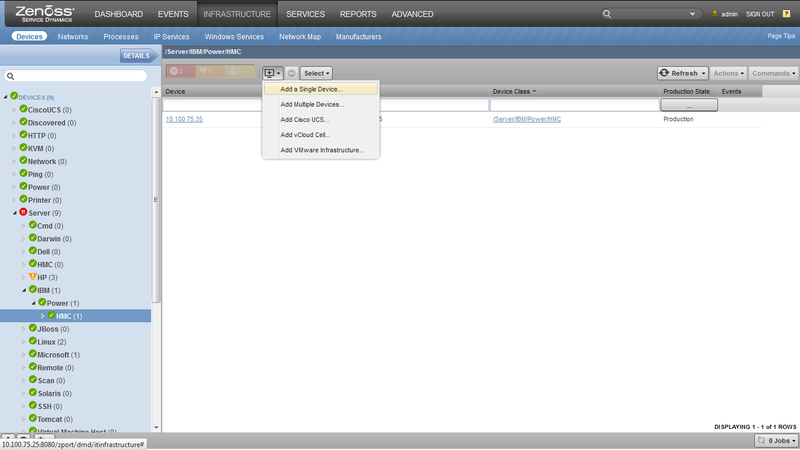800x450 pixels.
Task: Open the Network Map subtab
Action: (x=300, y=37)
